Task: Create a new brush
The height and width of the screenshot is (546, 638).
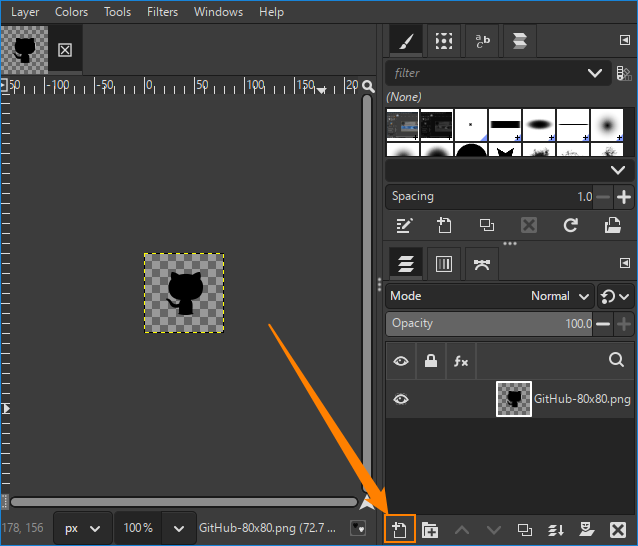Action: point(444,225)
